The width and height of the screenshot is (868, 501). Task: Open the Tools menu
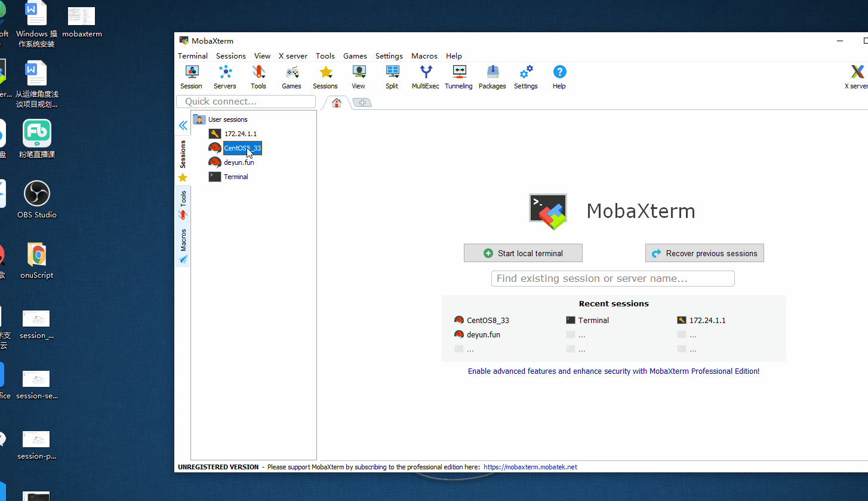(x=325, y=56)
